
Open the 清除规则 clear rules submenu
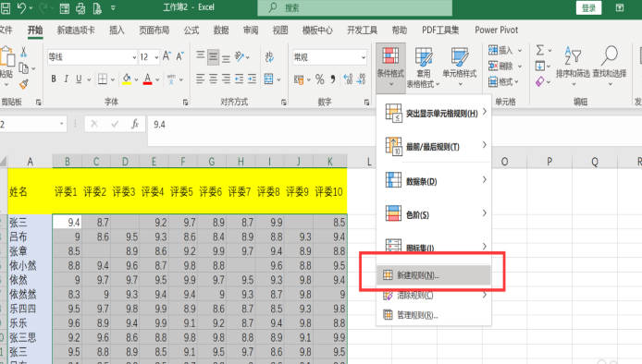(434, 295)
